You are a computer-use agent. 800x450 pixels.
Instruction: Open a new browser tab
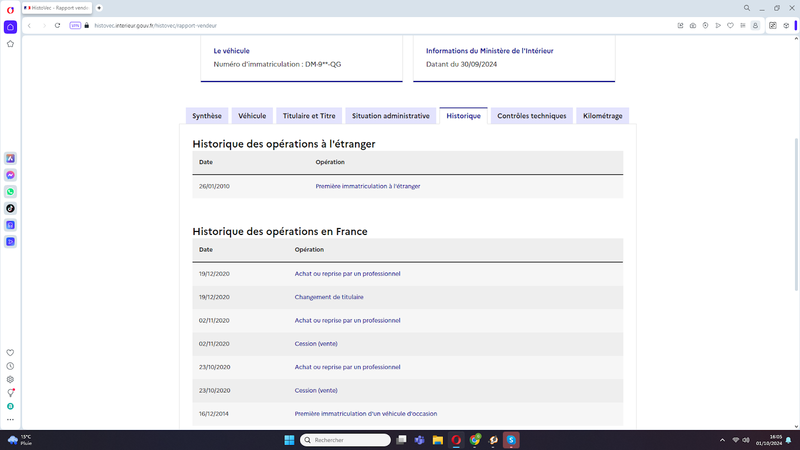click(x=99, y=8)
